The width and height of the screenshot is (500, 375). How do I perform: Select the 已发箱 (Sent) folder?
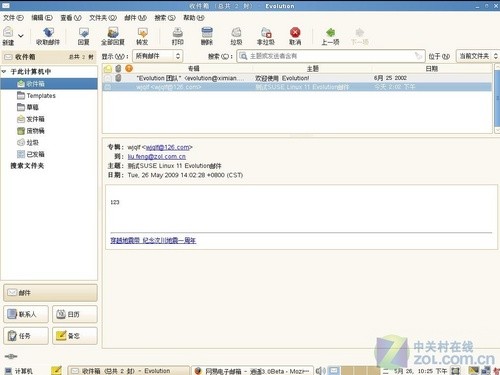point(31,154)
